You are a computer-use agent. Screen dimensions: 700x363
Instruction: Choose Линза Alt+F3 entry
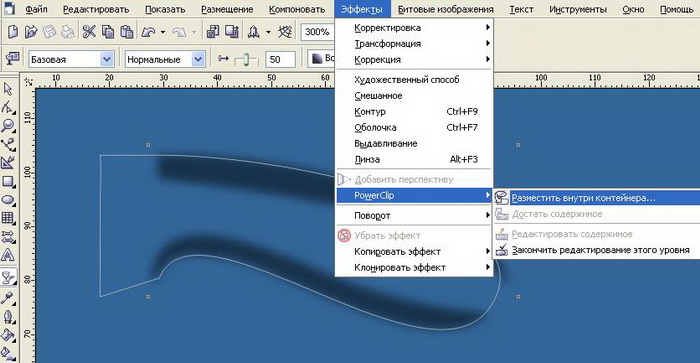pyautogui.click(x=414, y=159)
